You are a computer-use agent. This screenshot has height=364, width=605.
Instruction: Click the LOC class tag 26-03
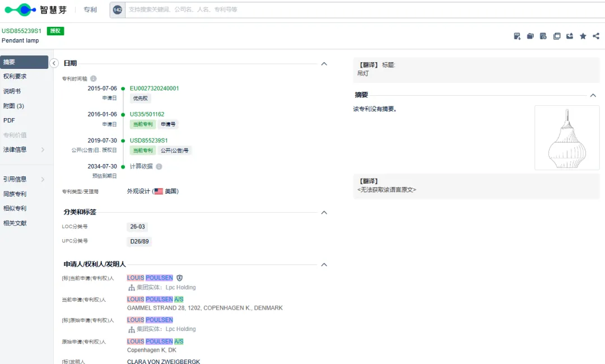[137, 227]
